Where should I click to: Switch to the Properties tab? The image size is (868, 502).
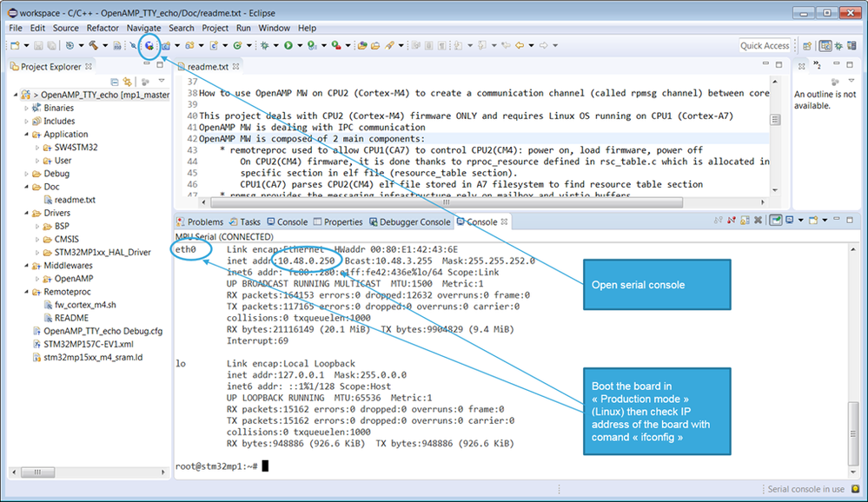(338, 222)
